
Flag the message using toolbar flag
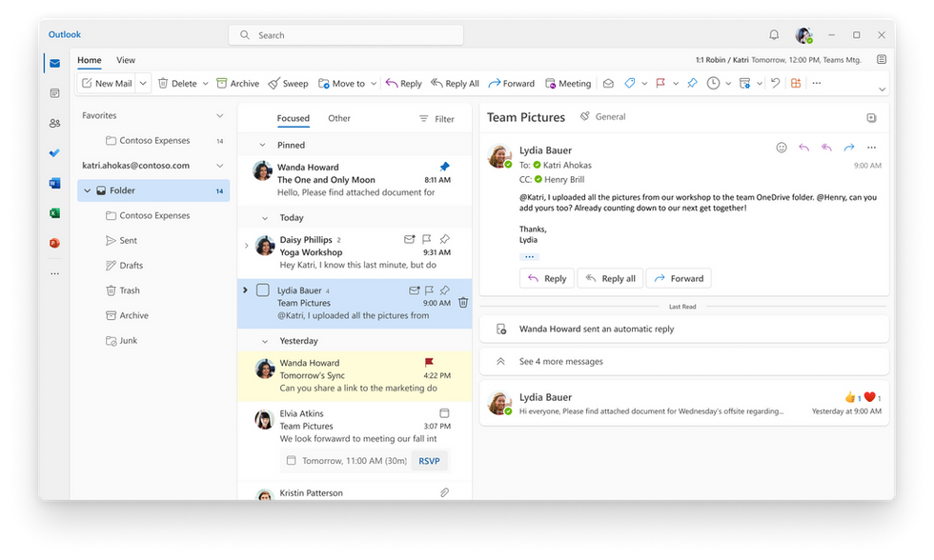[660, 83]
